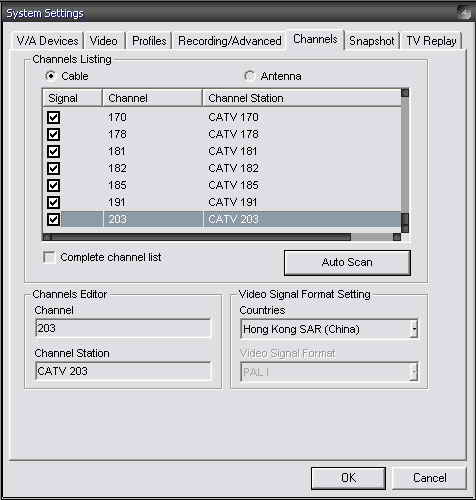This screenshot has width=476, height=500.
Task: Click the Auto Scan button
Action: (x=347, y=263)
